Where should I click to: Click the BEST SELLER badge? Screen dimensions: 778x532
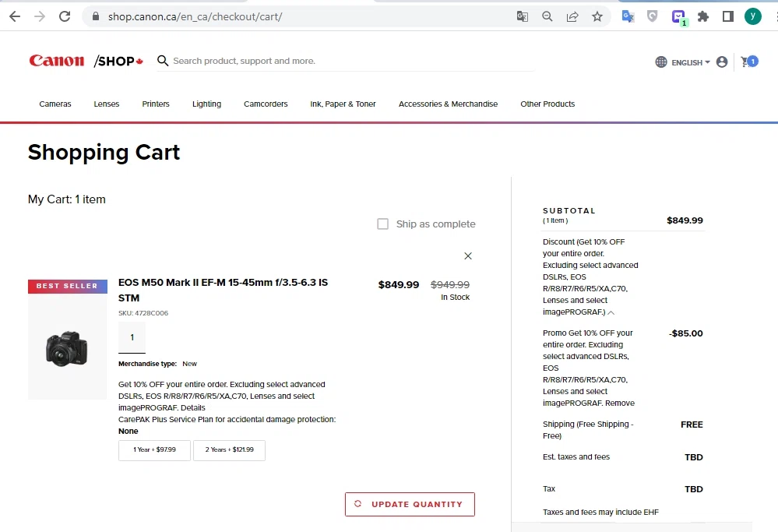point(68,287)
